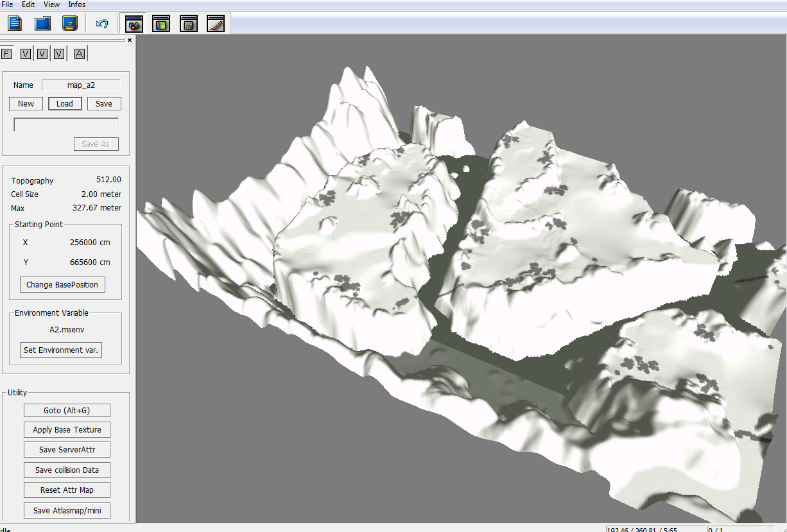
Task: Open the View menu
Action: (51, 4)
